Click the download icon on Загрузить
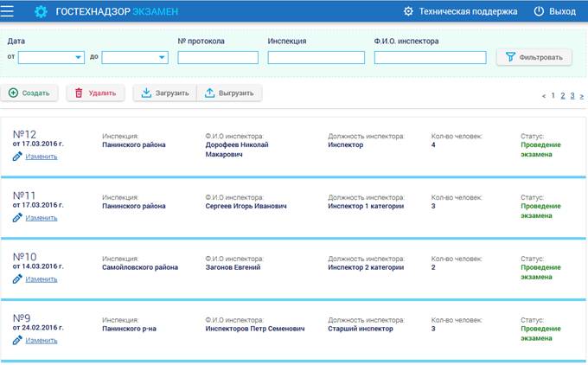The image size is (588, 365). point(146,93)
